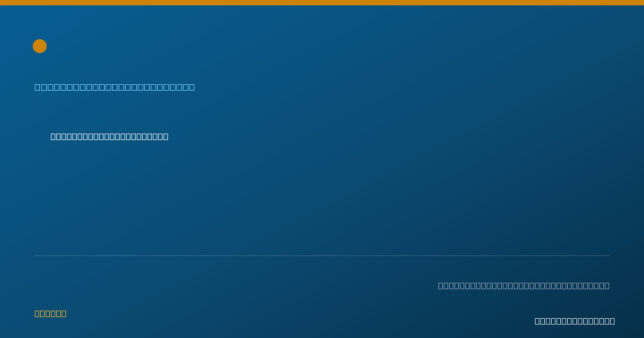Click the orange circle logo
The image size is (644, 338).
point(40,46)
